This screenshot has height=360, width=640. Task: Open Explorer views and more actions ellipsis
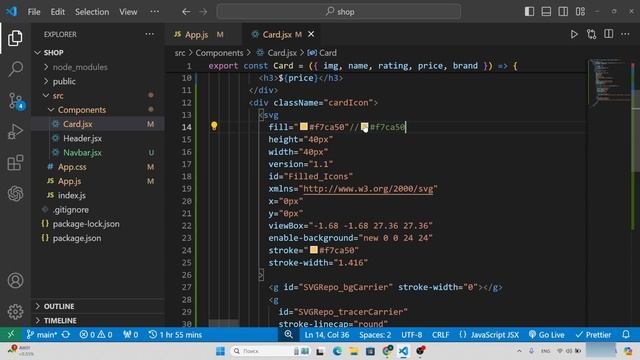150,34
